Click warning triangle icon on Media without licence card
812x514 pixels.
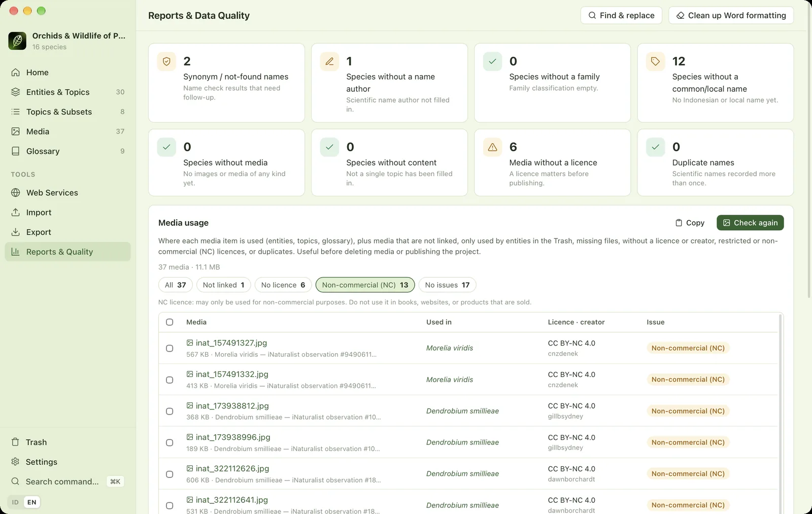[492, 147]
